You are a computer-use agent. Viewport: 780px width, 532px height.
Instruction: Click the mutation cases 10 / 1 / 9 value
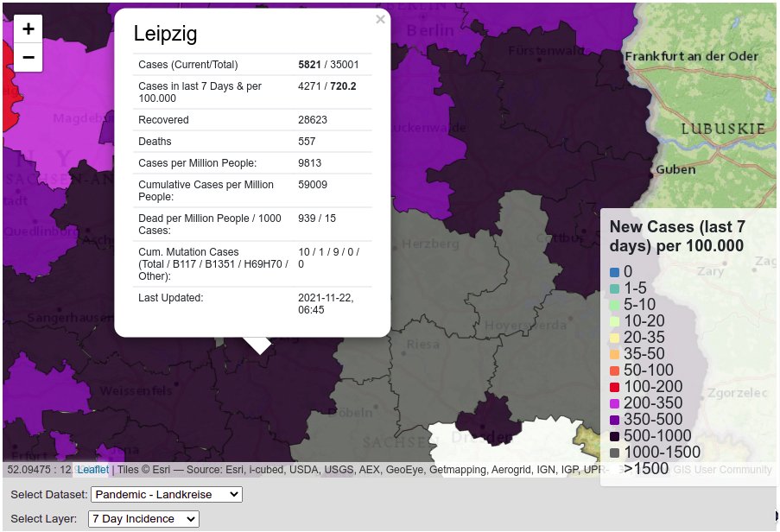click(x=328, y=258)
